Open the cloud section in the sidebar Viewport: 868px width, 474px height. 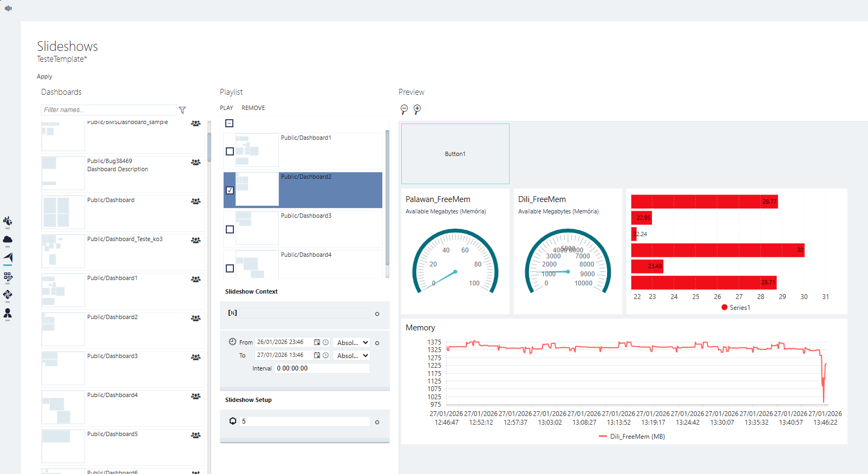(x=8, y=239)
